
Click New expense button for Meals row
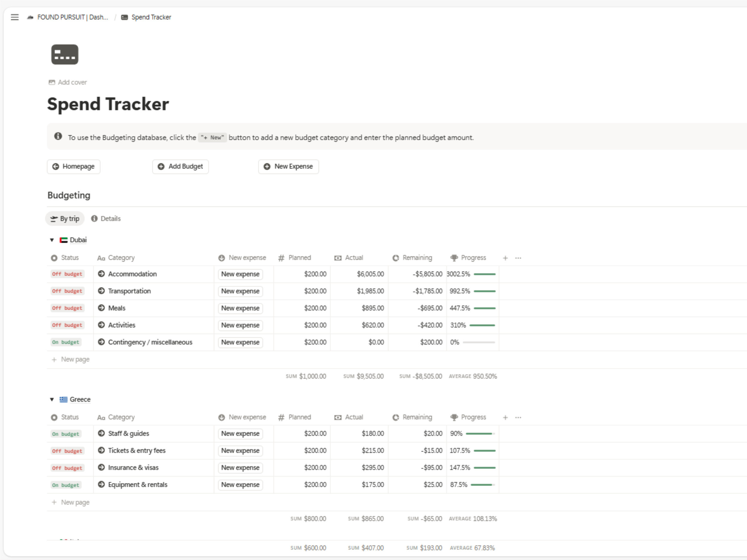click(x=240, y=308)
